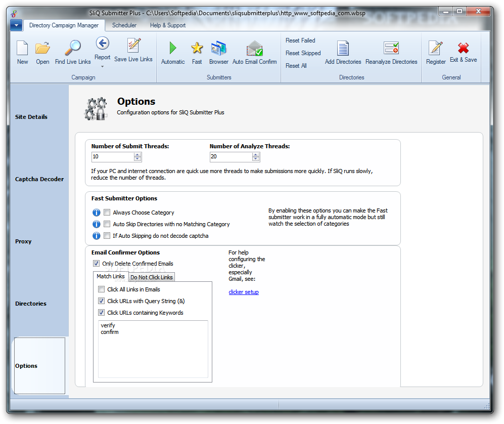Click info icon beside Always Choose Category
This screenshot has width=504, height=424.
97,213
